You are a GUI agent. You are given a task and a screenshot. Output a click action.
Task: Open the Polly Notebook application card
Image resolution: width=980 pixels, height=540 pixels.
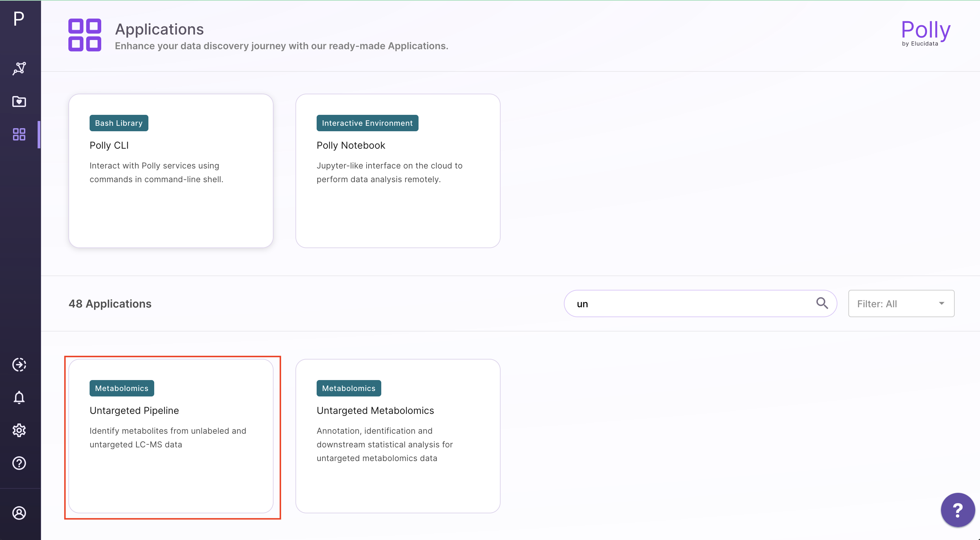coord(398,171)
